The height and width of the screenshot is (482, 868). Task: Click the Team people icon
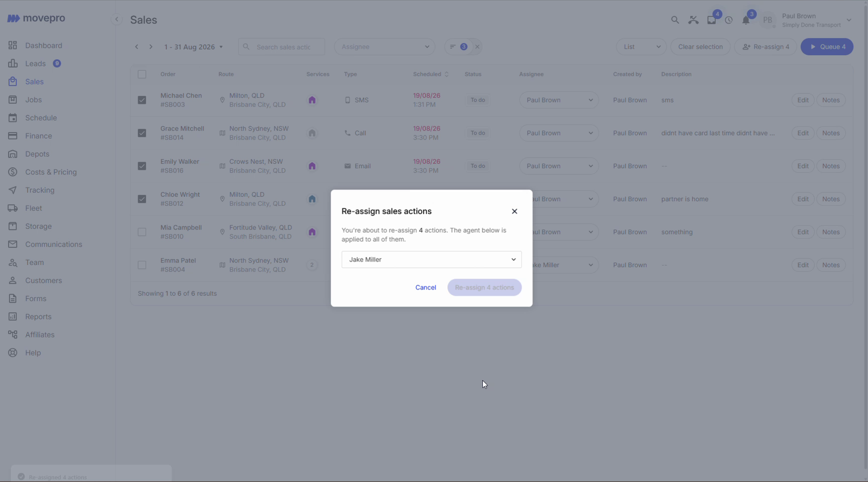coord(13,263)
